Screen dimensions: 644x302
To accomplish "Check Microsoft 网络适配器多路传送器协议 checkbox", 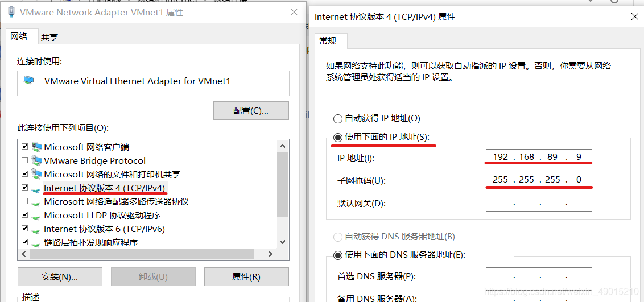I will 24,201.
